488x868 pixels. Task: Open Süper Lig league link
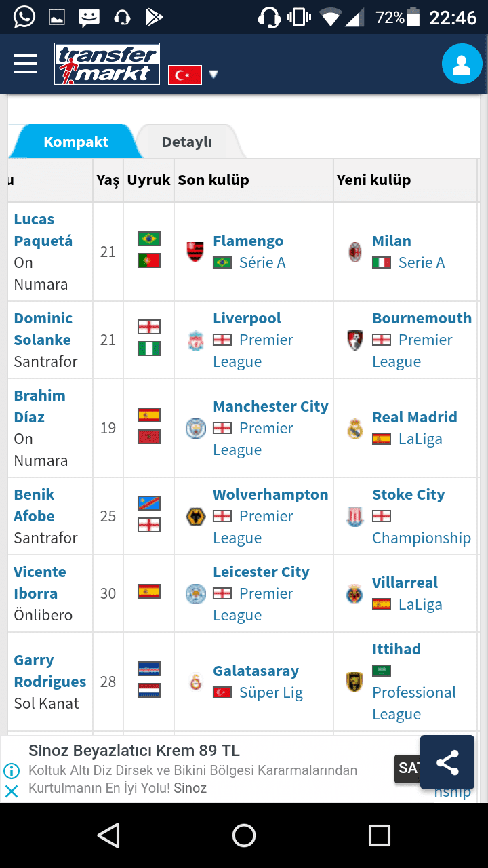tap(271, 692)
